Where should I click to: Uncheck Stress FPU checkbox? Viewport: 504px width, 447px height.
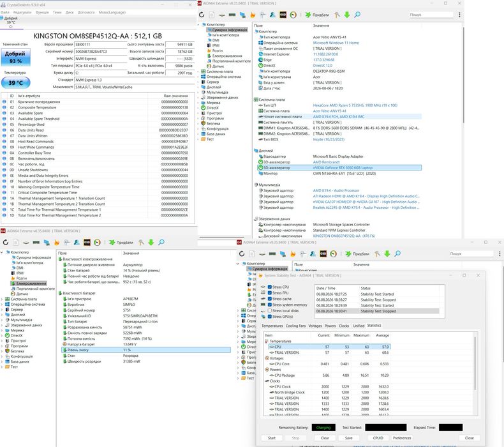click(x=270, y=293)
